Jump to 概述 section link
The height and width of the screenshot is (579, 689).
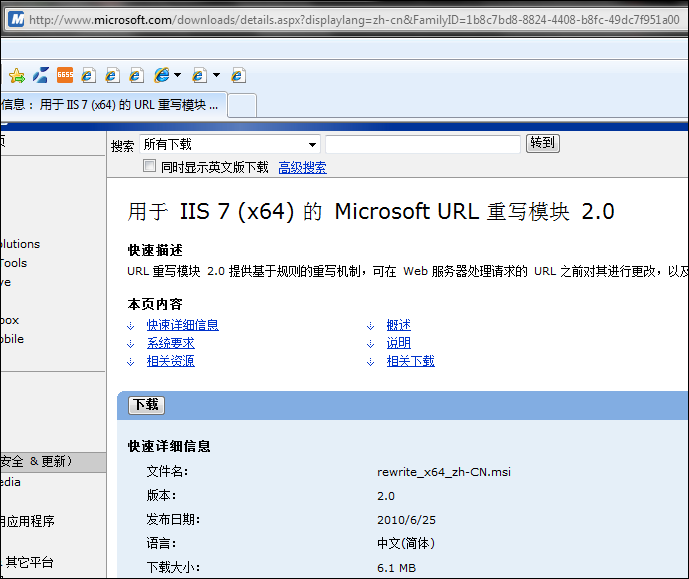click(399, 325)
